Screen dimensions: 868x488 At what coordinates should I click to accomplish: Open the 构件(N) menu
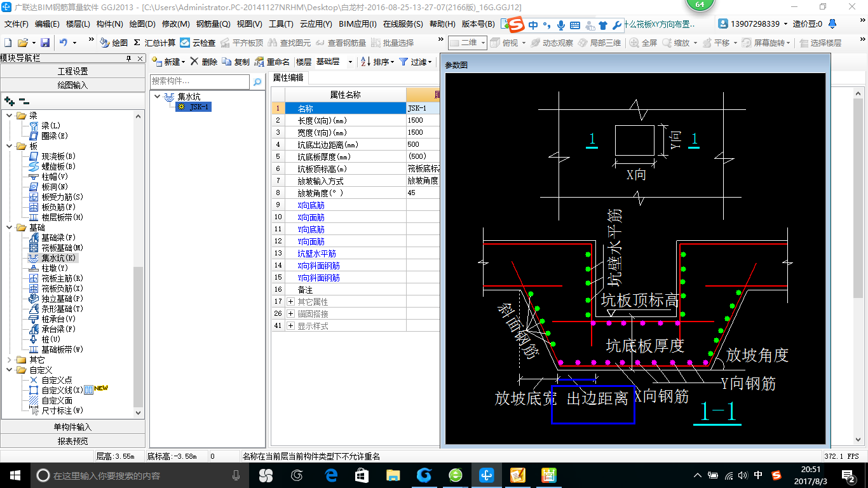click(109, 24)
